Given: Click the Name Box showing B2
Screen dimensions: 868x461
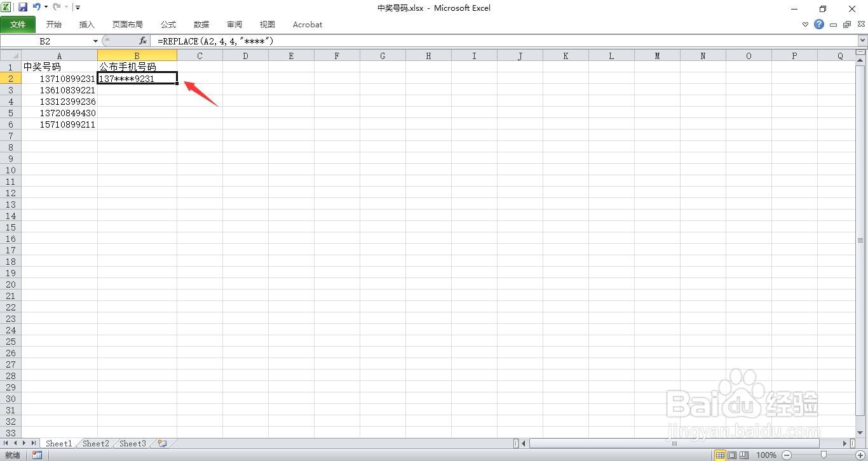Looking at the screenshot, I should [46, 41].
